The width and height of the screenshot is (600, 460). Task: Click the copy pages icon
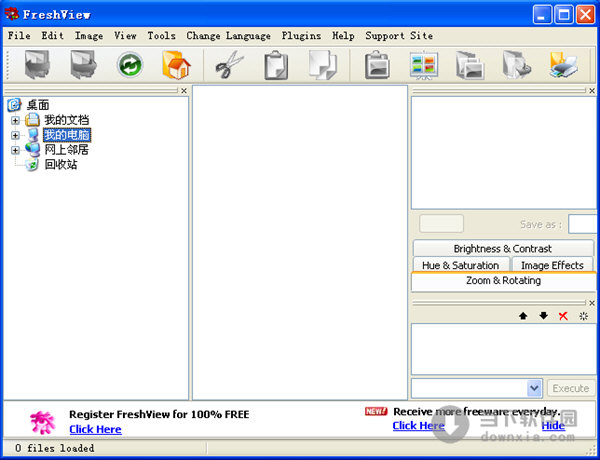323,65
